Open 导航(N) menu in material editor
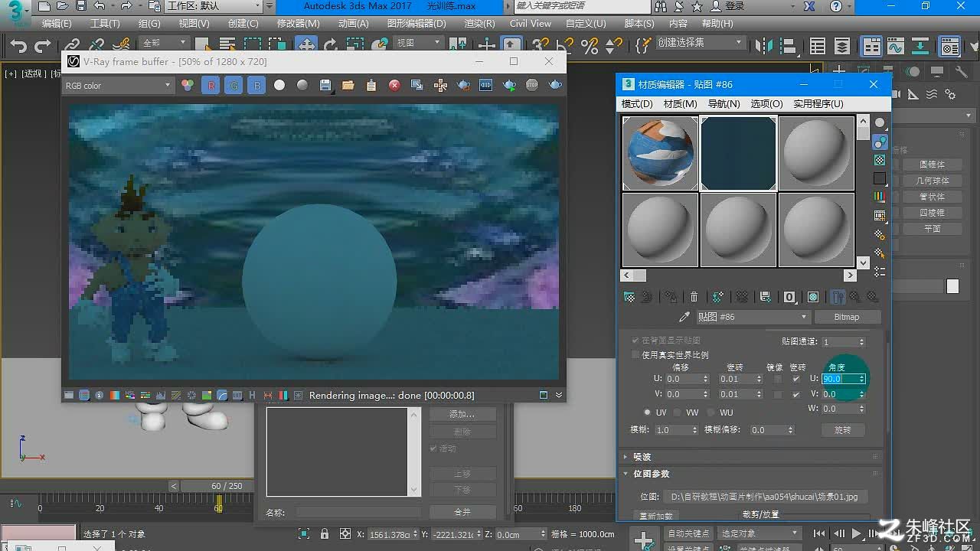This screenshot has width=980, height=551. point(724,104)
